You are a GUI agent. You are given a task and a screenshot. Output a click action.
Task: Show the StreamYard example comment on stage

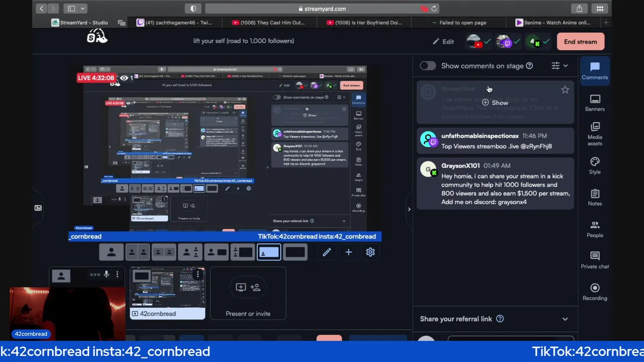click(x=495, y=103)
